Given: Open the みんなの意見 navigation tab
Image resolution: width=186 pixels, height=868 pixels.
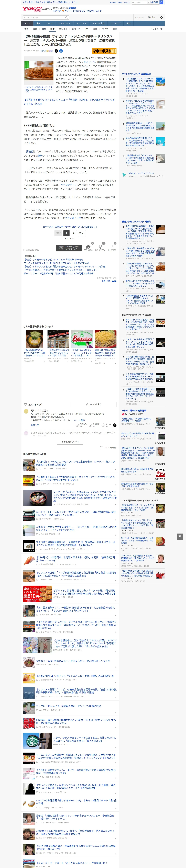Looking at the screenshot, I should tap(98, 23).
